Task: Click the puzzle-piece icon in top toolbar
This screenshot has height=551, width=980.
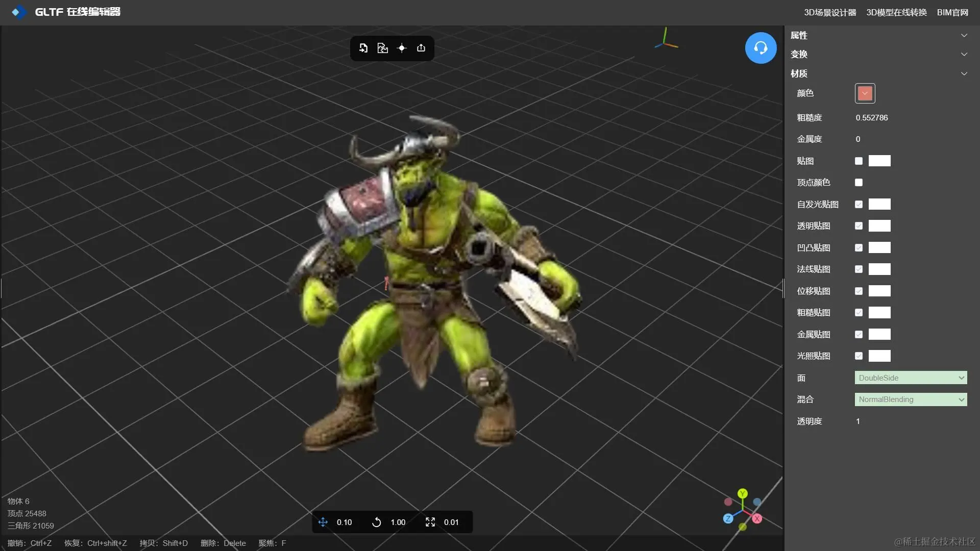Action: pos(382,48)
